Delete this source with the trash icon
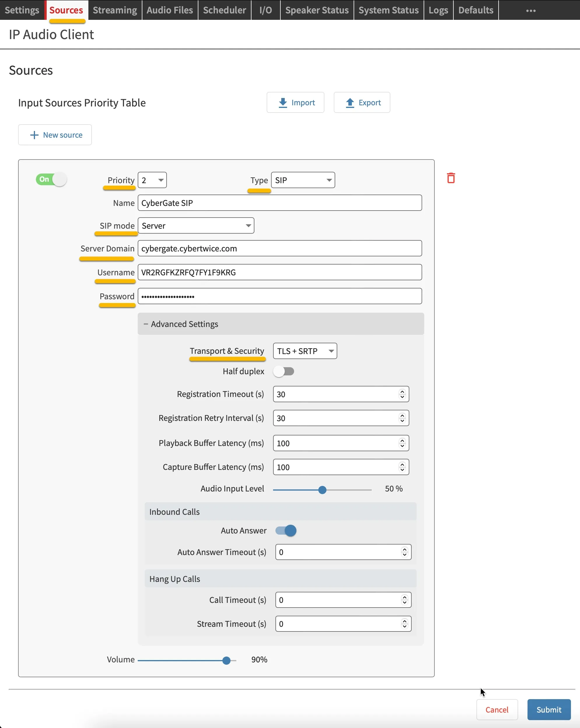580x728 pixels. click(x=451, y=178)
